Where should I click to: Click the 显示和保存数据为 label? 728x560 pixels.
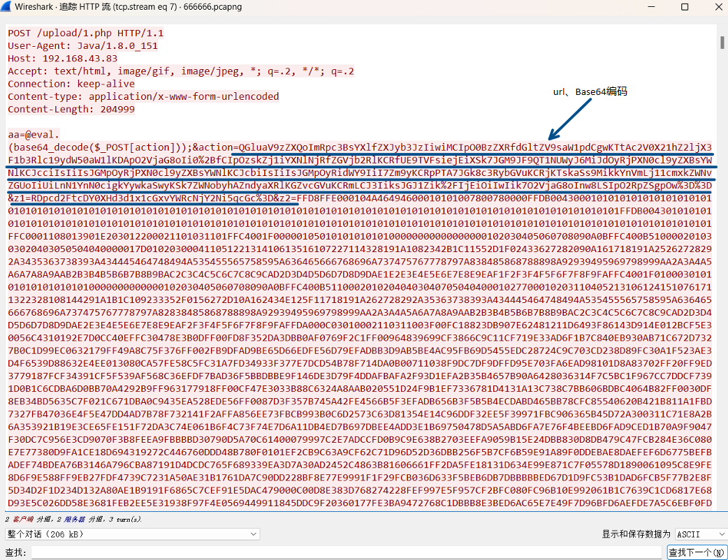coord(636,534)
